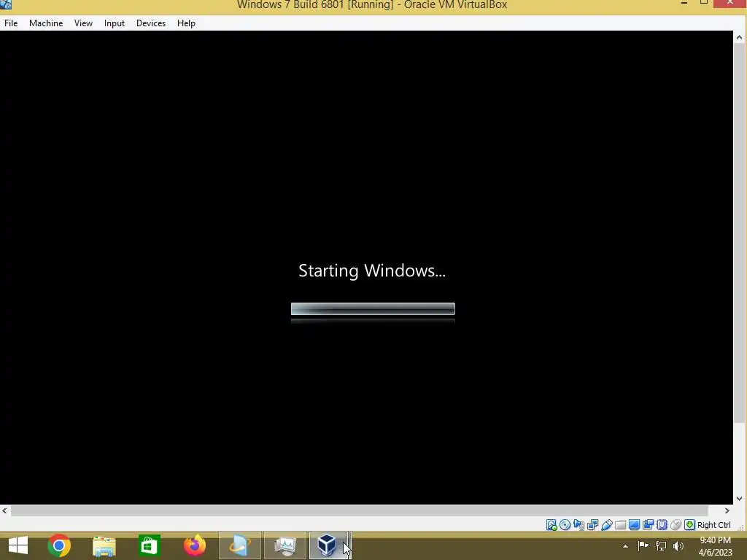Click the keyboard capture green arrow icon
The width and height of the screenshot is (747, 560).
coord(689,525)
